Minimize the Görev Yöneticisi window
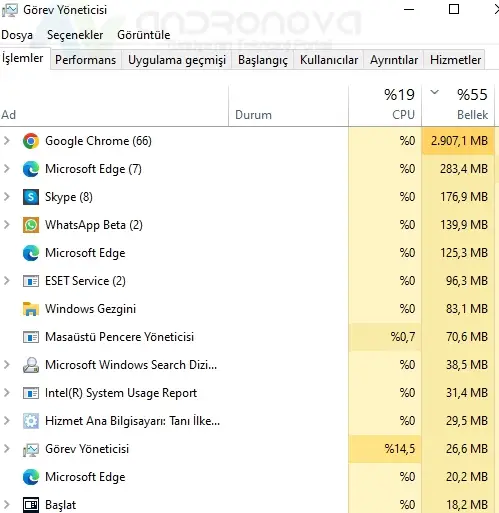Viewport: 499px width, 513px height. [x=409, y=9]
